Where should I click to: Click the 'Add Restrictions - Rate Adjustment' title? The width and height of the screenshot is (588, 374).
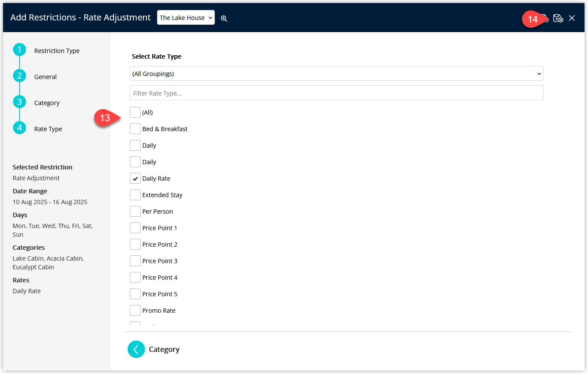(x=81, y=18)
